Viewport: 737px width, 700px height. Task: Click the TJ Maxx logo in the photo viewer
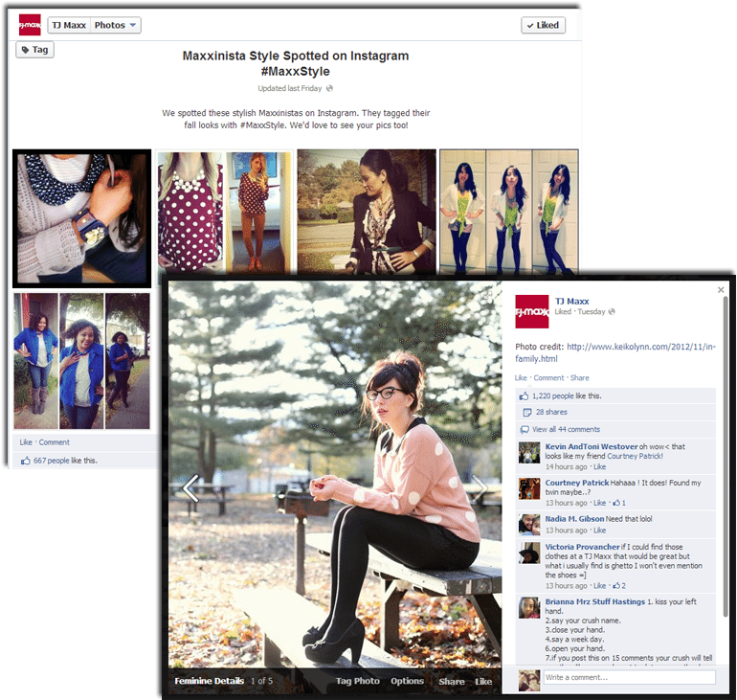[x=531, y=311]
